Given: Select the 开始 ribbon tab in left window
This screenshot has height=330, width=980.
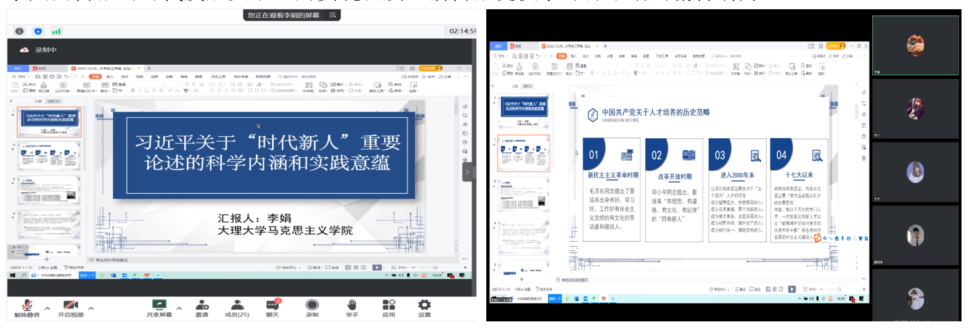Looking at the screenshot, I should tap(96, 76).
